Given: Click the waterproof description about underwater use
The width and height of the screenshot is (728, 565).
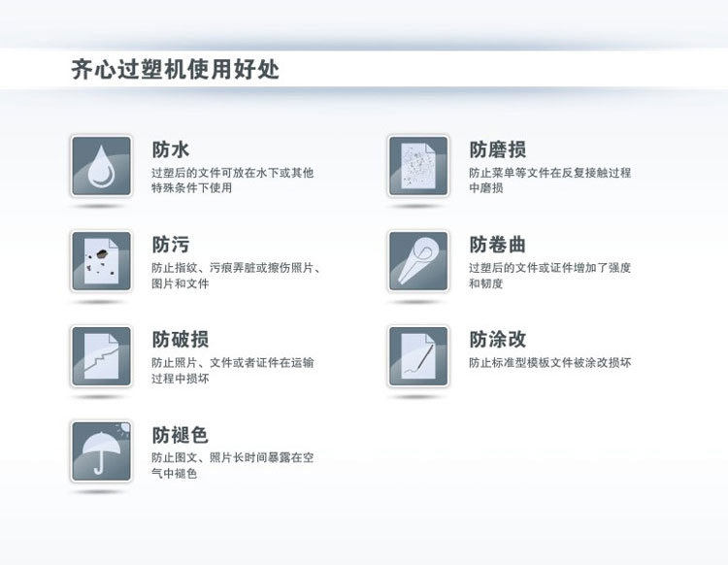Looking at the screenshot, I should (232, 180).
